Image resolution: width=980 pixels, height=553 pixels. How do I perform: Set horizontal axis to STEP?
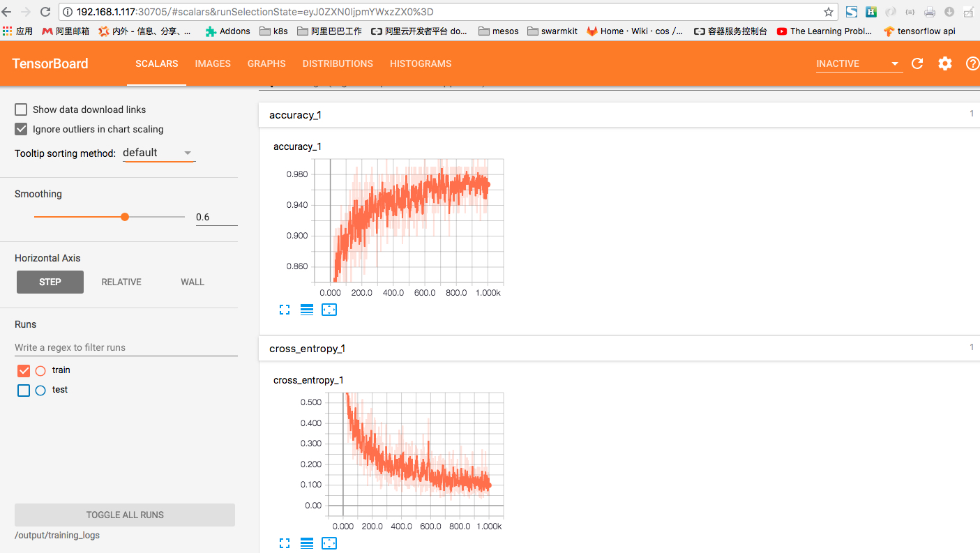(50, 282)
